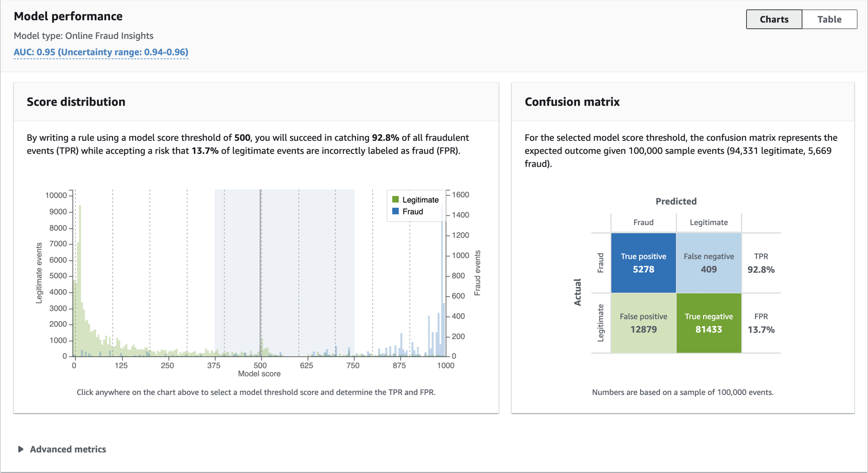The height and width of the screenshot is (473, 868).
Task: Click the False negative 409 cell
Action: click(708, 263)
